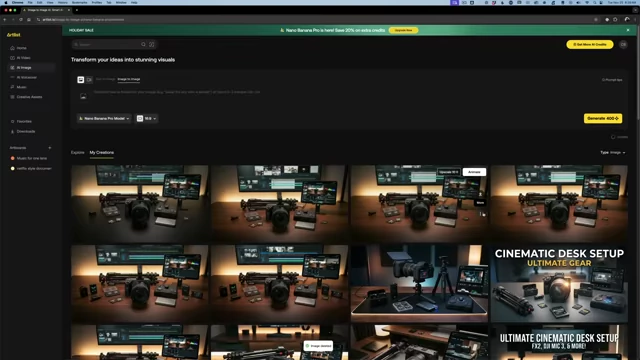The height and width of the screenshot is (360, 640).
Task: Open the dark desk mat camera thumbnail
Action: [x=419, y=284]
